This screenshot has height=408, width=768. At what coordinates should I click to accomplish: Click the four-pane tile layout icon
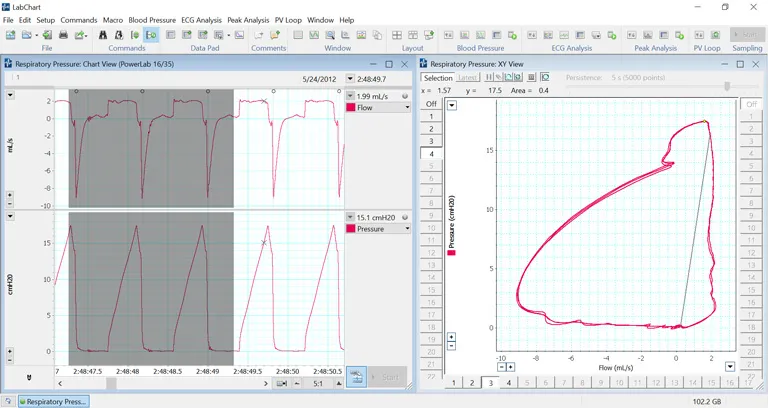point(397,35)
